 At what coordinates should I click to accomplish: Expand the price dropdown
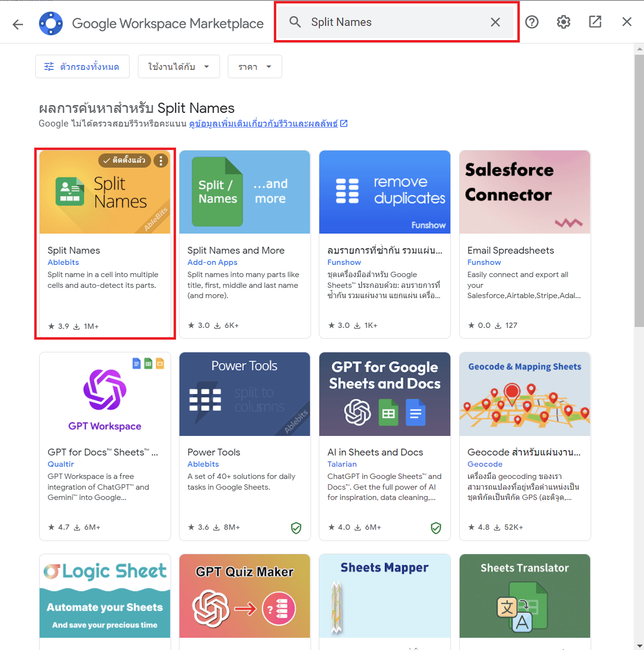(x=255, y=66)
